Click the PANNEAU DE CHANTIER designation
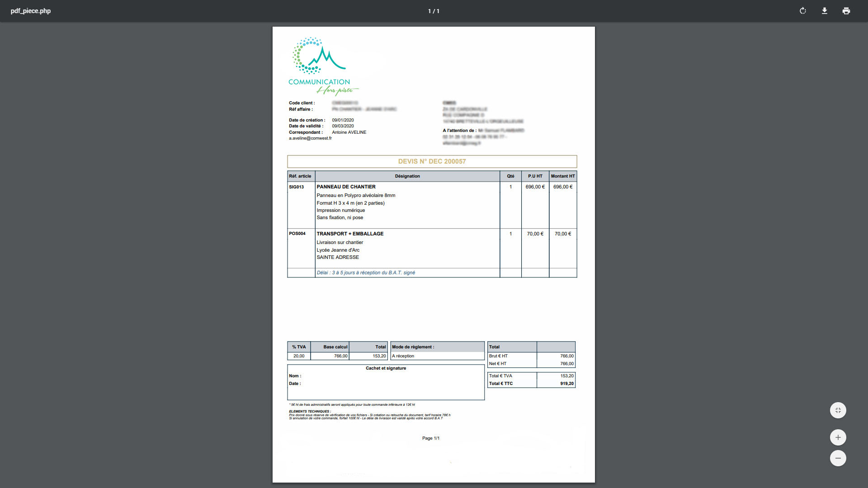This screenshot has width=868, height=488. coord(346,187)
